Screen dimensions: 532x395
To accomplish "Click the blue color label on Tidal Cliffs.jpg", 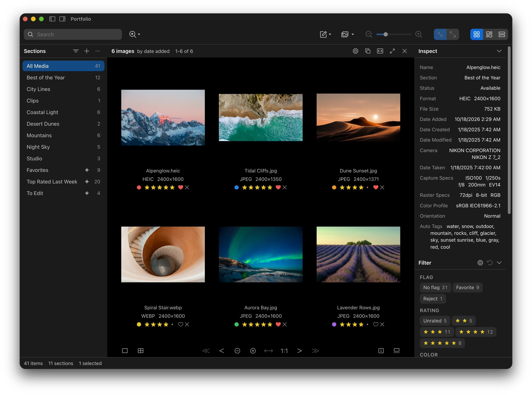I will pyautogui.click(x=236, y=187).
